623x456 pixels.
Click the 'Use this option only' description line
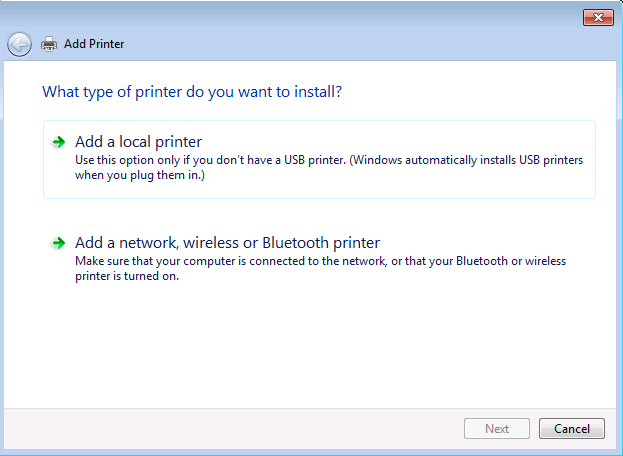pos(329,160)
